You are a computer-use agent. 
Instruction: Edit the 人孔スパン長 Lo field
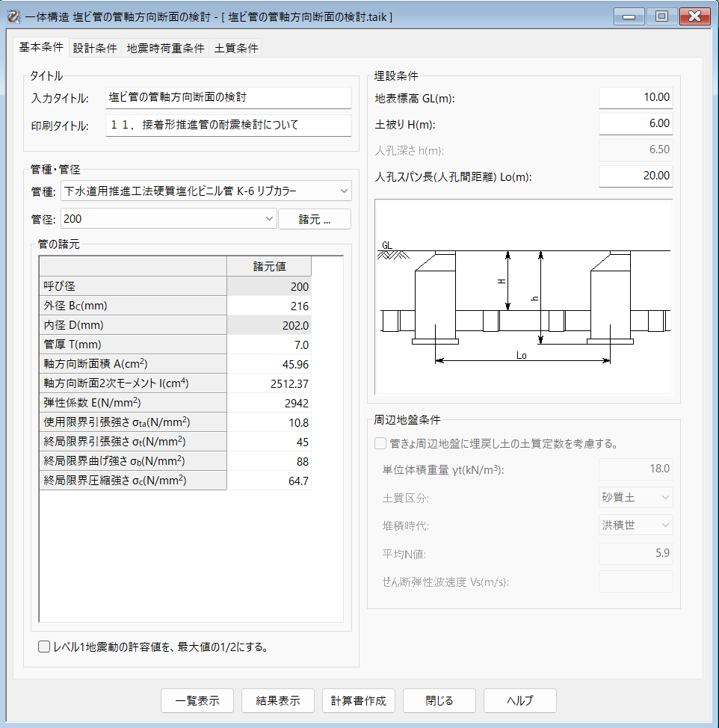[x=635, y=176]
